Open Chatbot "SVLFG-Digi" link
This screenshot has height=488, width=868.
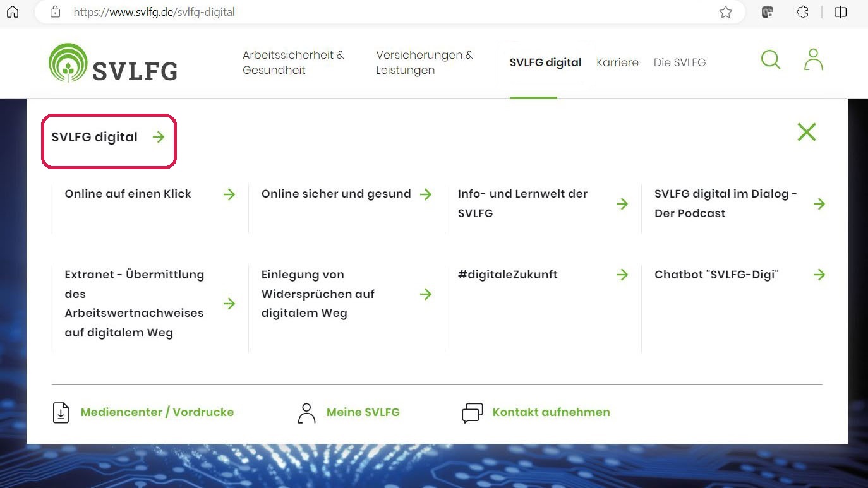[716, 275]
